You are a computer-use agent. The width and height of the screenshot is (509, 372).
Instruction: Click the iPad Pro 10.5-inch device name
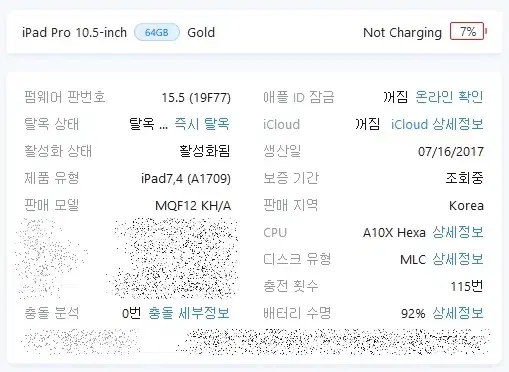74,32
